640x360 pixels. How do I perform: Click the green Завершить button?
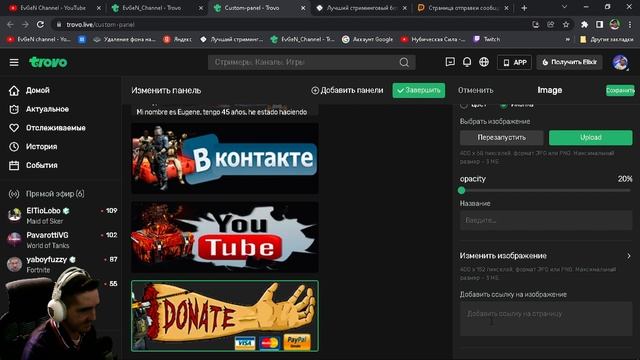419,91
